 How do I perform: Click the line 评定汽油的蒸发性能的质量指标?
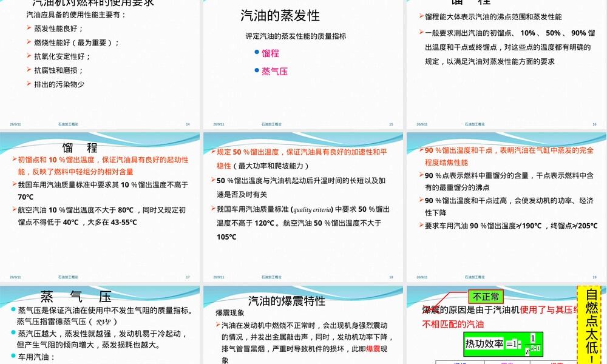click(296, 36)
